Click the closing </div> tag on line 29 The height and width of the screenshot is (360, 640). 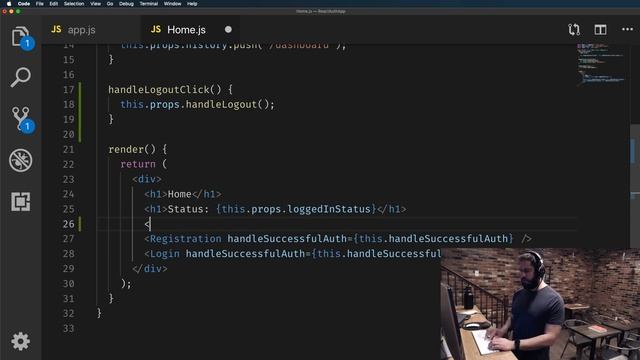150,269
